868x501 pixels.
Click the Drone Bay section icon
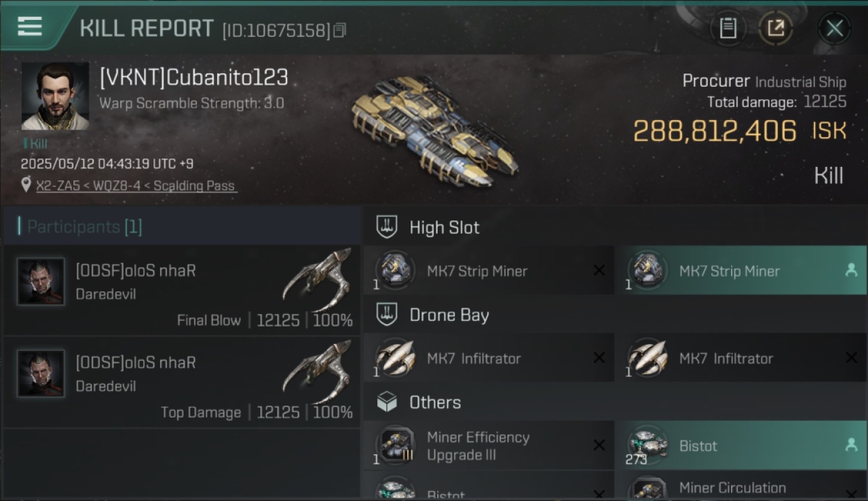[x=387, y=315]
